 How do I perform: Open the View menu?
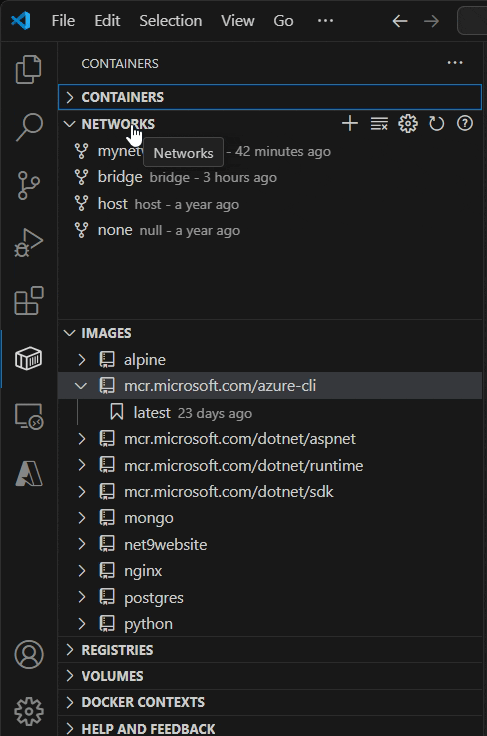pyautogui.click(x=237, y=21)
